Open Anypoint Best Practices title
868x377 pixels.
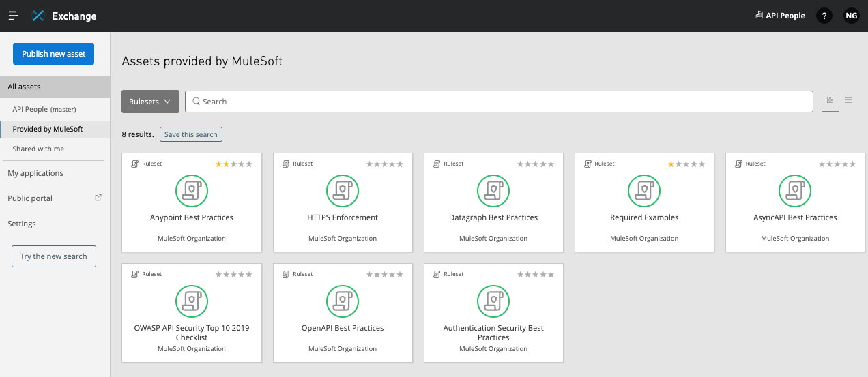192,217
